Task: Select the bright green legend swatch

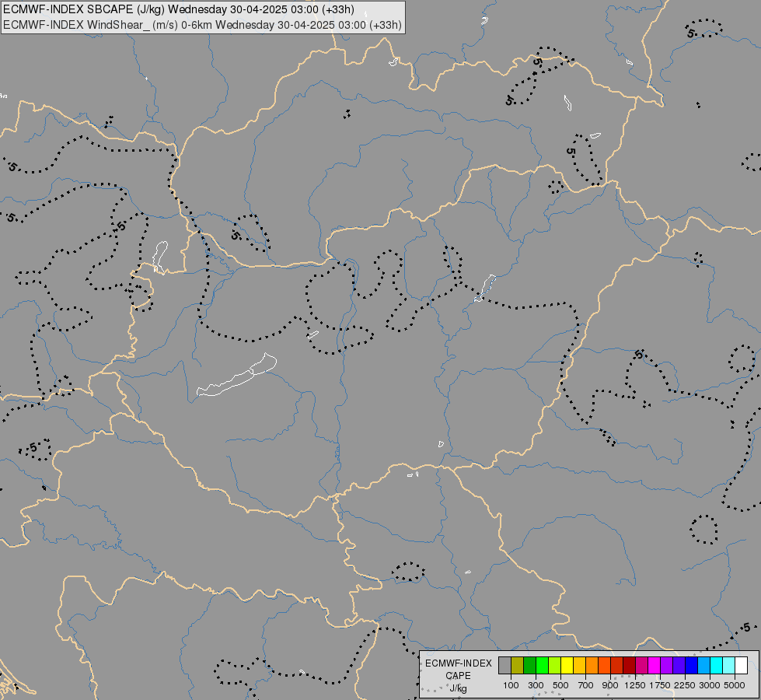Action: [x=542, y=665]
